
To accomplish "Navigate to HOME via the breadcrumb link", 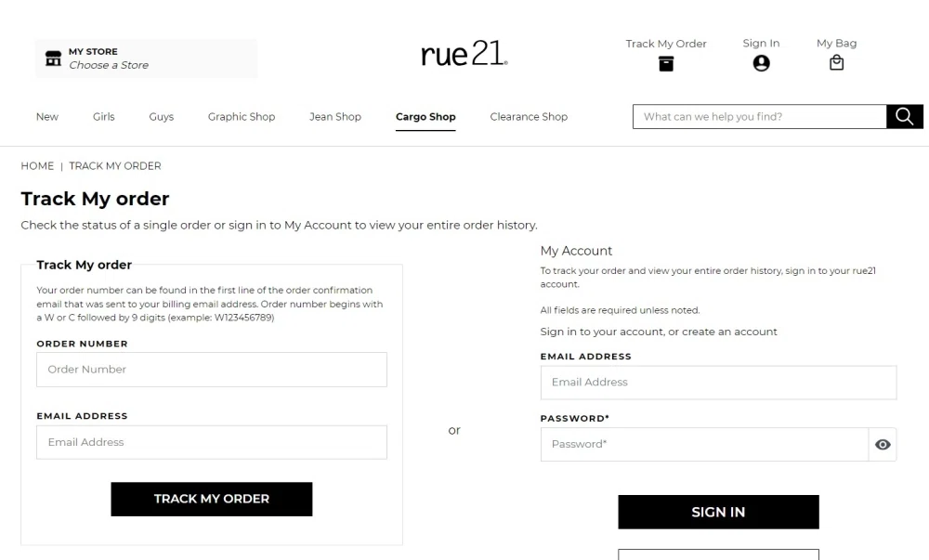I will [37, 165].
